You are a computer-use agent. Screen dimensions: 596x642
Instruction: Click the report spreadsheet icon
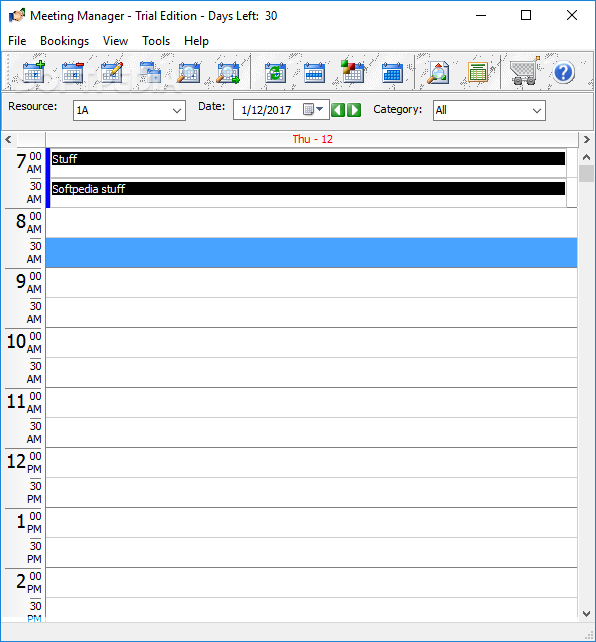coord(478,72)
